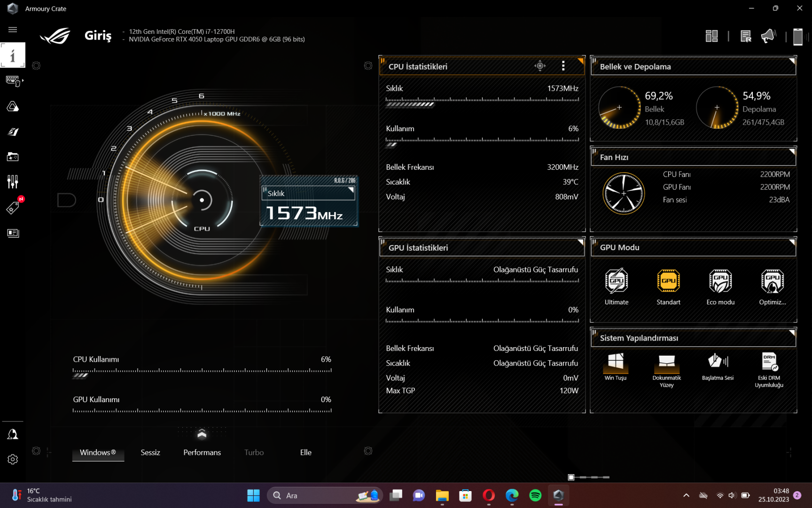Screen dimensions: 812x508
Task: Select the Elle manual mode
Action: click(305, 452)
